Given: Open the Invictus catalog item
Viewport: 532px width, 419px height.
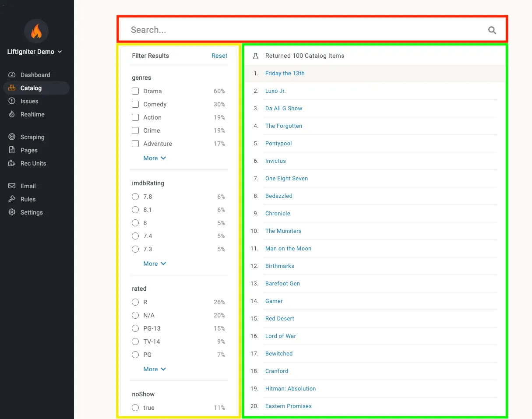Looking at the screenshot, I should tap(275, 161).
